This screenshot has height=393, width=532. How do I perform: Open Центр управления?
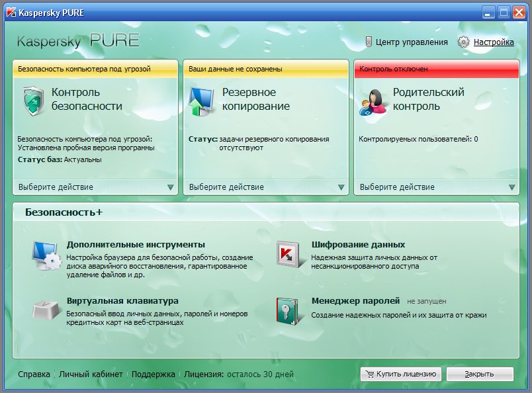pos(412,42)
